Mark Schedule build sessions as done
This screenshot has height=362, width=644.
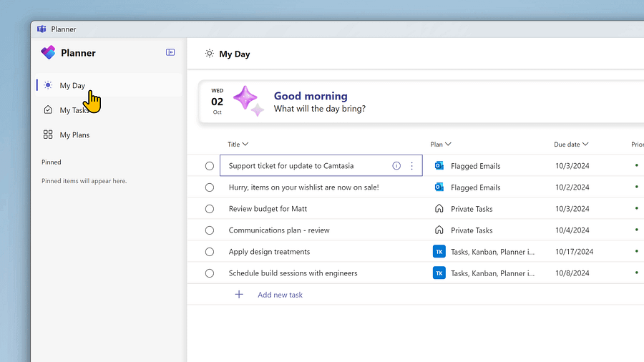click(x=210, y=273)
